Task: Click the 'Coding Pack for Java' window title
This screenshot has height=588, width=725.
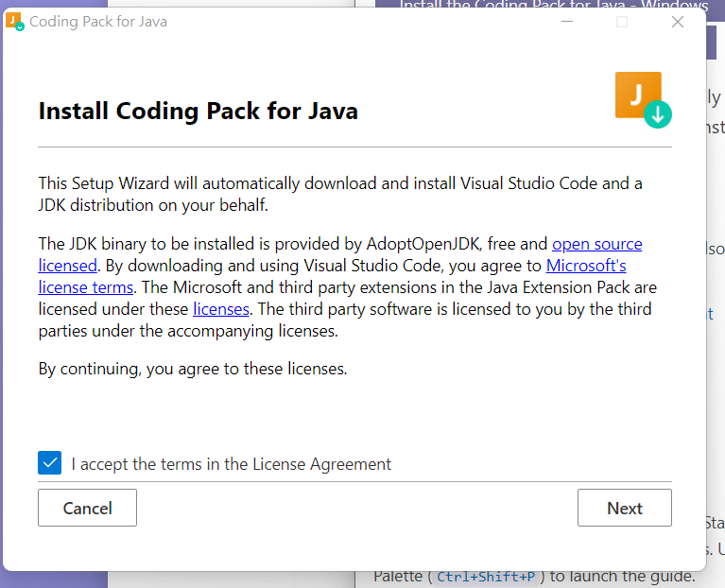Action: [98, 22]
